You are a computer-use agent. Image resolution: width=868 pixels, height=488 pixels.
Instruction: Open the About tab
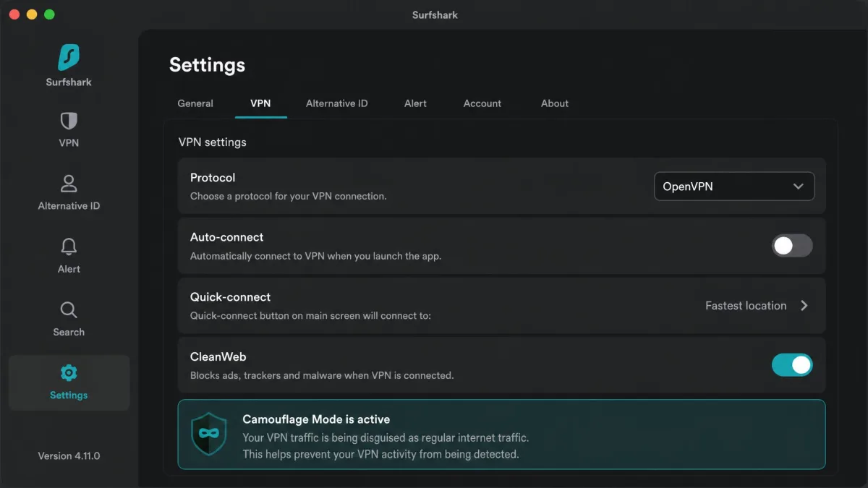(555, 103)
